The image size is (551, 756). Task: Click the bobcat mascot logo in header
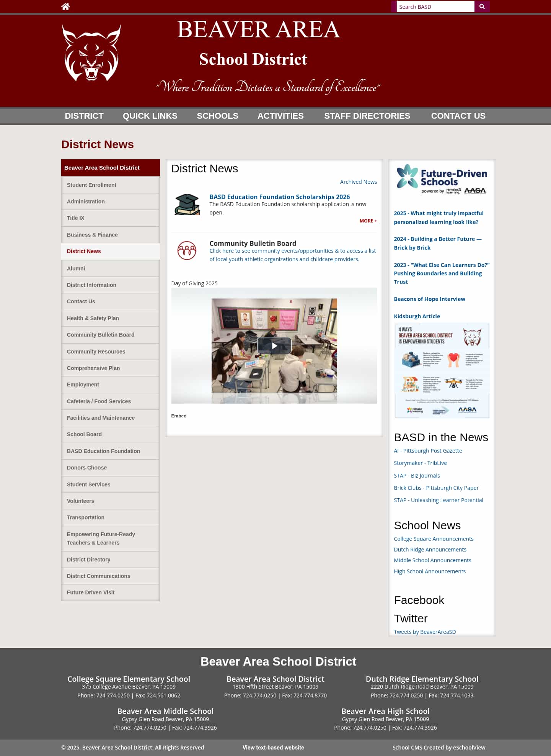click(91, 53)
